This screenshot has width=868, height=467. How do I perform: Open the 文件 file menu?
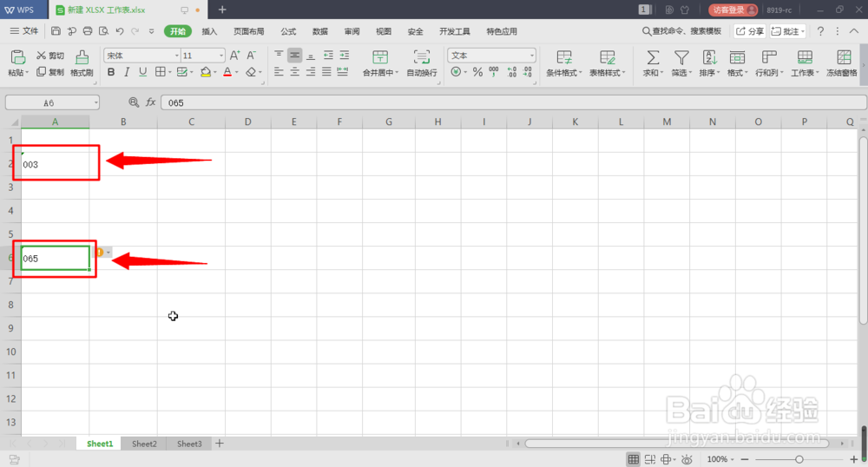click(x=24, y=31)
